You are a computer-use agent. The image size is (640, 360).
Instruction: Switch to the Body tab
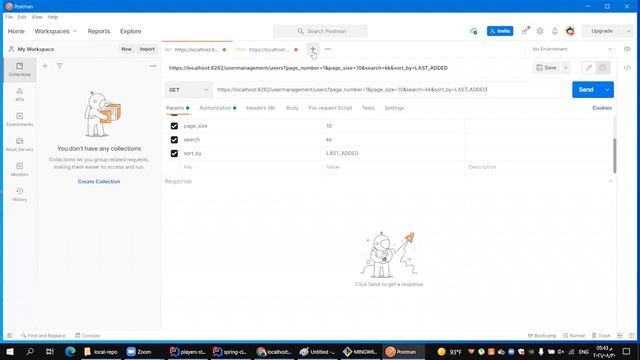[292, 108]
